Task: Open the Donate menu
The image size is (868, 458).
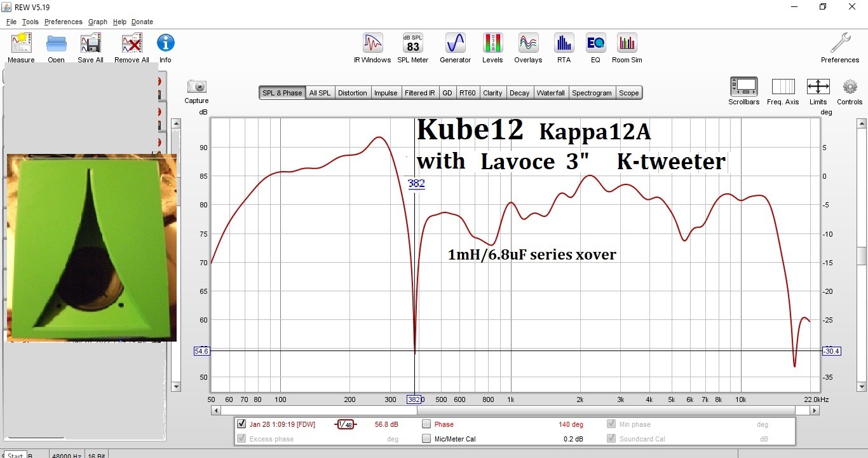Action: 142,22
